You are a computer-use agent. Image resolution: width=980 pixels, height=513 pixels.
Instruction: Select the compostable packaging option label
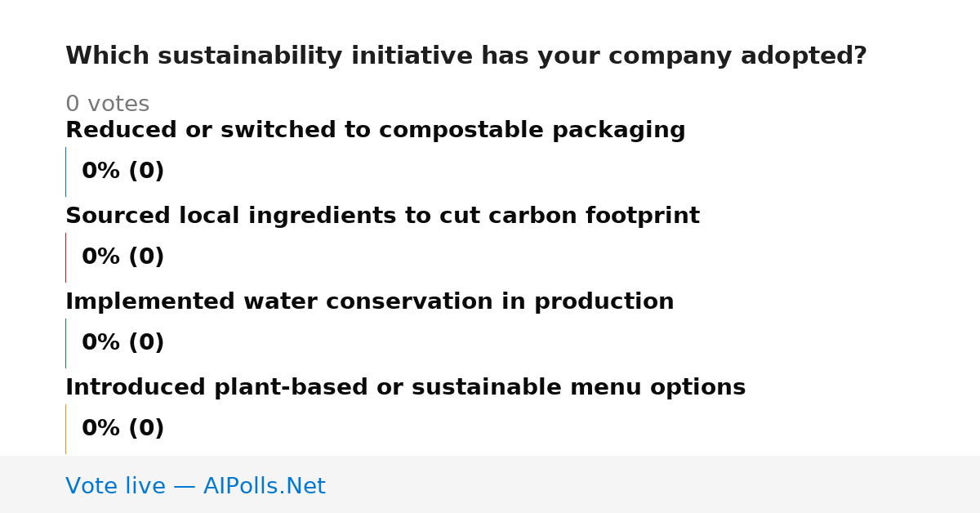point(376,131)
